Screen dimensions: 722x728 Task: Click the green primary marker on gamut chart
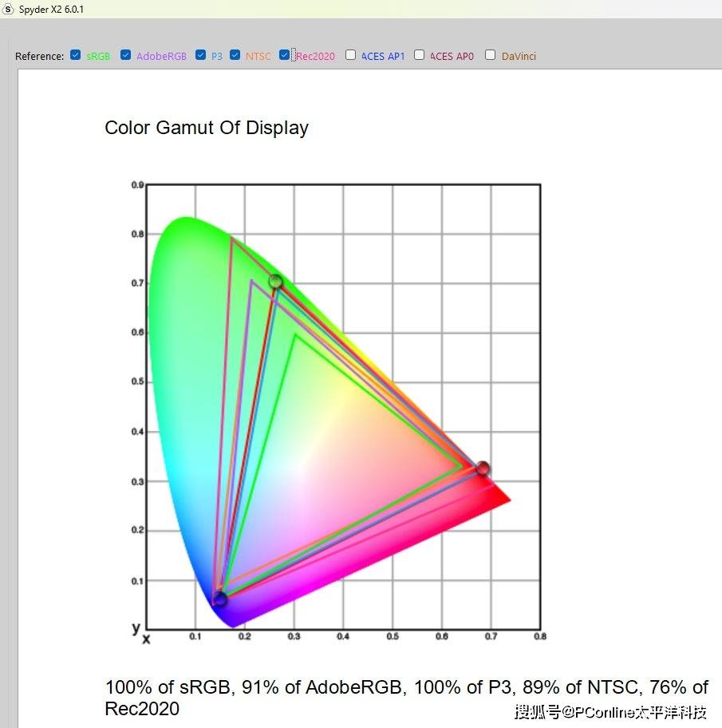pyautogui.click(x=275, y=282)
